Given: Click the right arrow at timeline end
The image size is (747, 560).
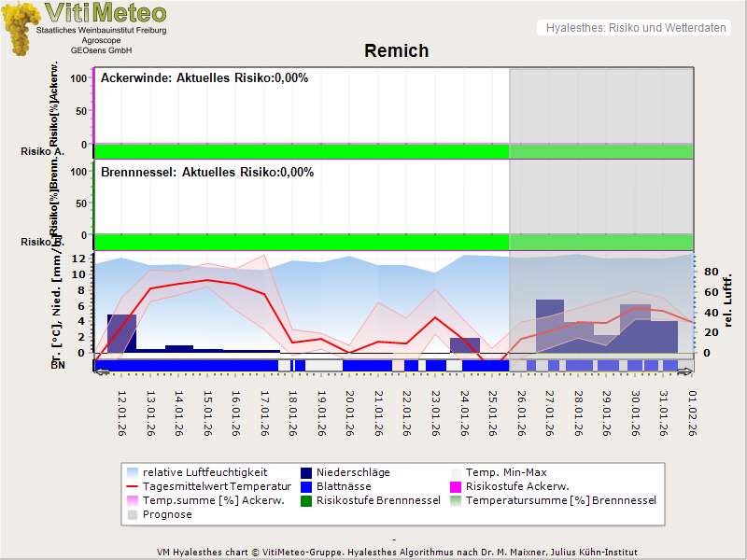Looking at the screenshot, I should point(687,371).
